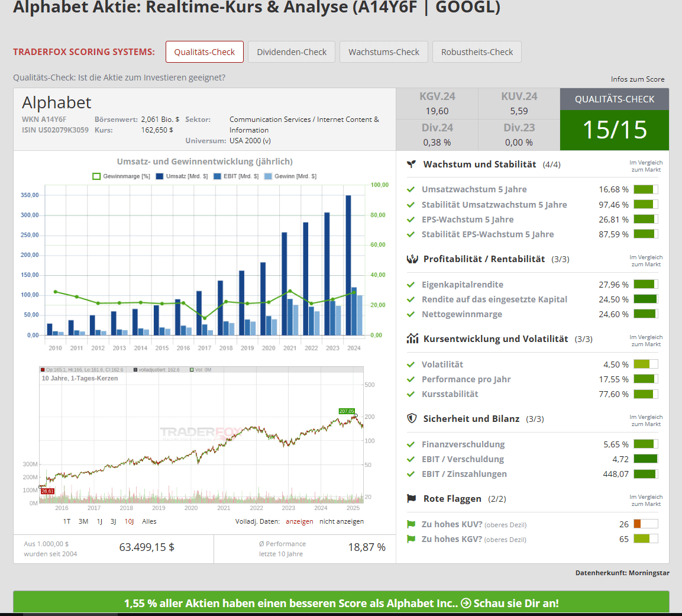Click checkmark beside Eigenkapitalrendite
The width and height of the screenshot is (682, 616).
point(411,285)
